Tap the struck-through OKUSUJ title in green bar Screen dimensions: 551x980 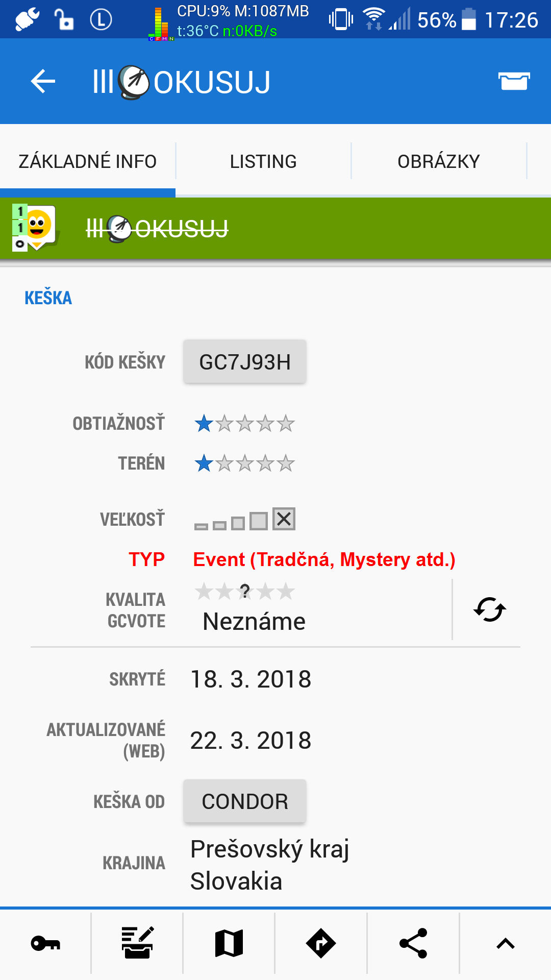click(157, 229)
